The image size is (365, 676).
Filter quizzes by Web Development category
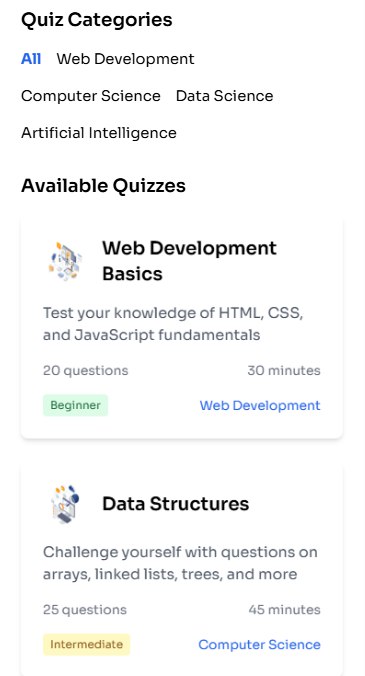click(x=125, y=59)
